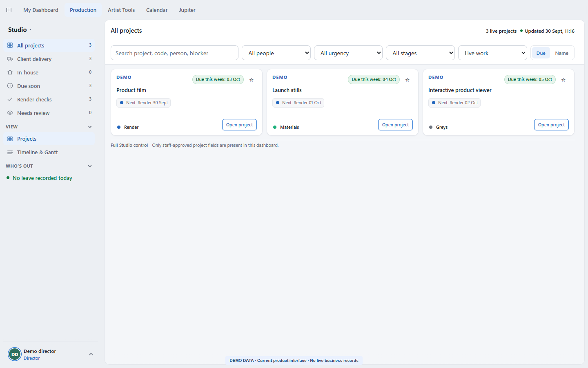Sort projects by Name
This screenshot has width=588, height=368.
point(562,53)
